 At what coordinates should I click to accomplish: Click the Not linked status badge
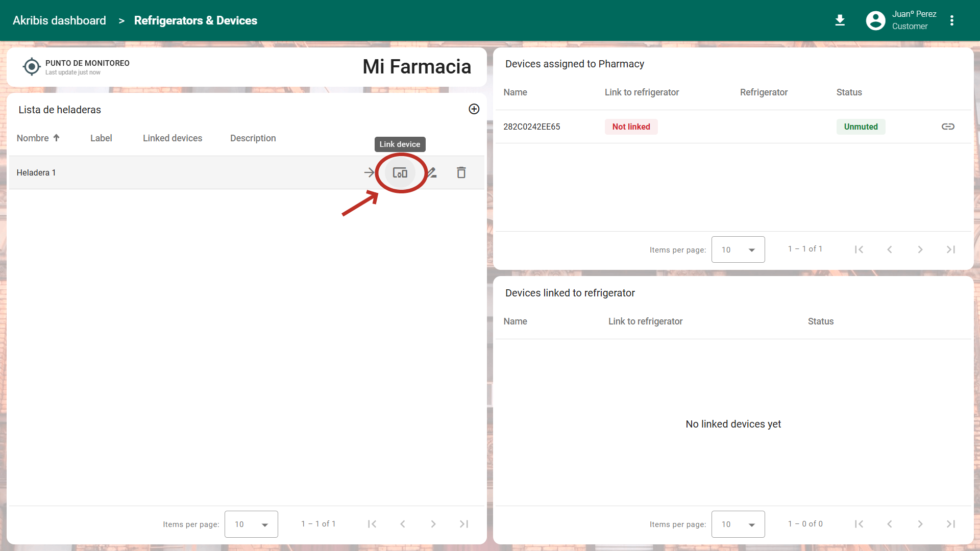coord(631,127)
